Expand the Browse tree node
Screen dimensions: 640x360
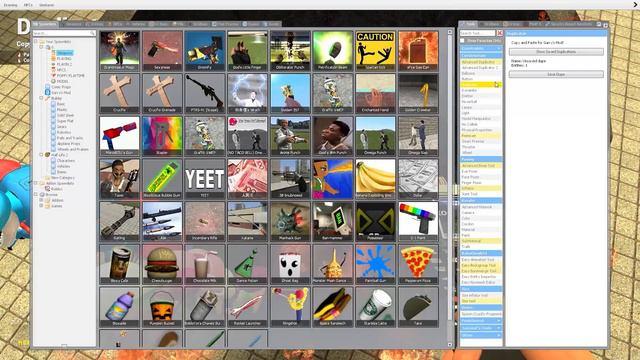tap(36, 195)
